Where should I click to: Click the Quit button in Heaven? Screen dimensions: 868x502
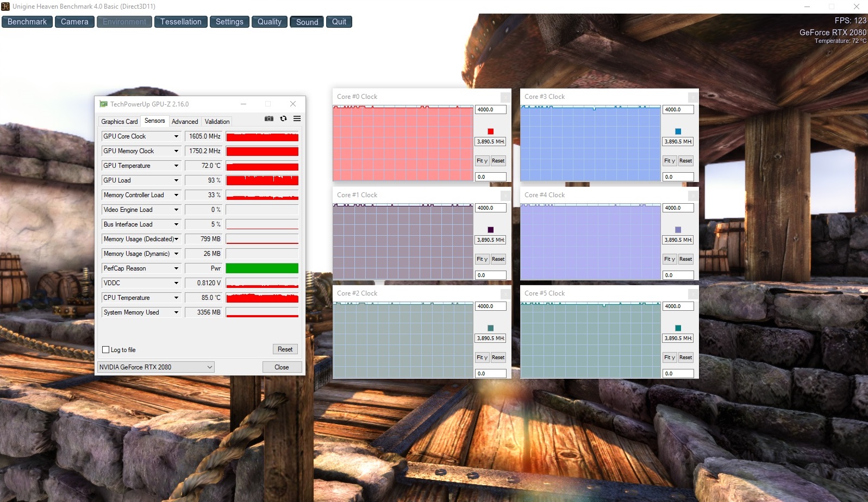(339, 22)
